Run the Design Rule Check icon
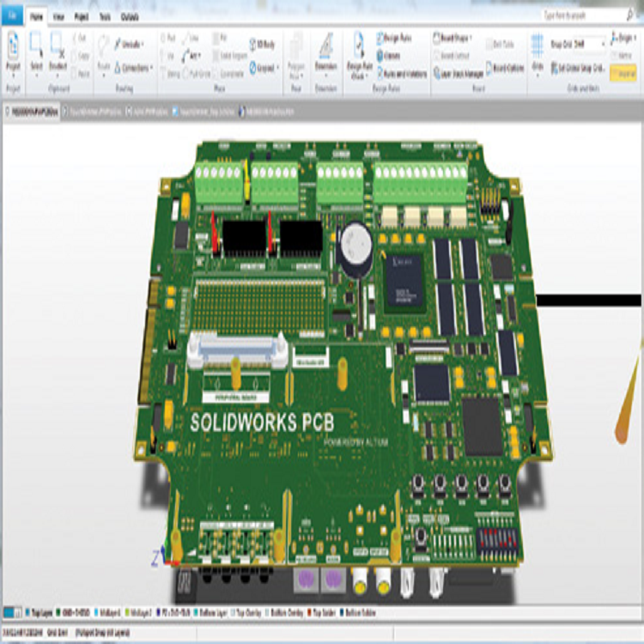Image resolution: width=644 pixels, height=644 pixels. [x=359, y=53]
